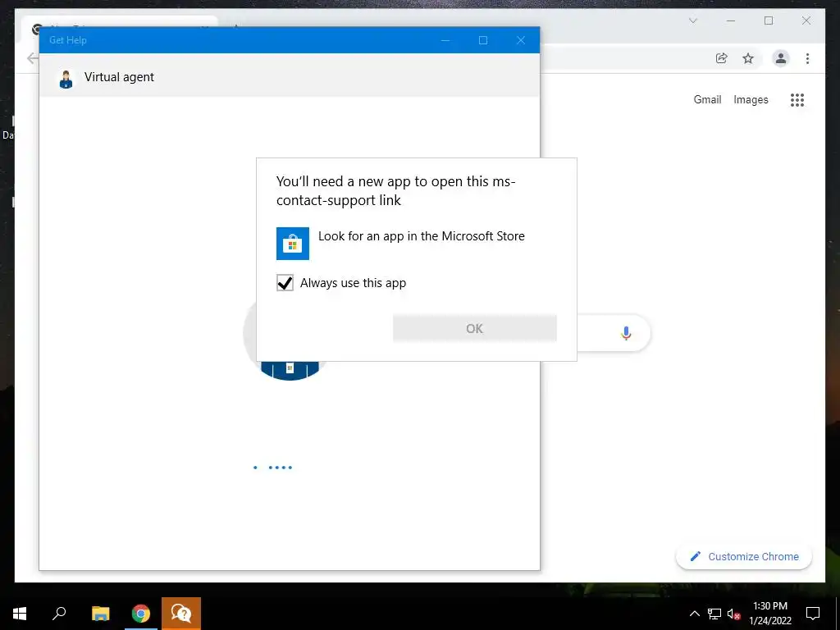Open the Images link in Chrome
This screenshot has height=630, width=840.
click(x=751, y=99)
